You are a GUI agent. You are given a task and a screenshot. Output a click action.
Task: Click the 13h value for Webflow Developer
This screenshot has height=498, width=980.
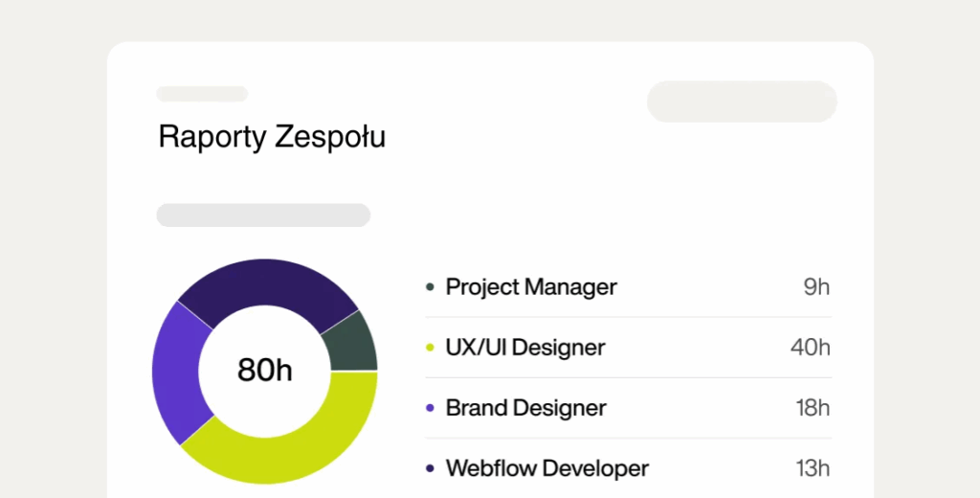pyautogui.click(x=813, y=468)
